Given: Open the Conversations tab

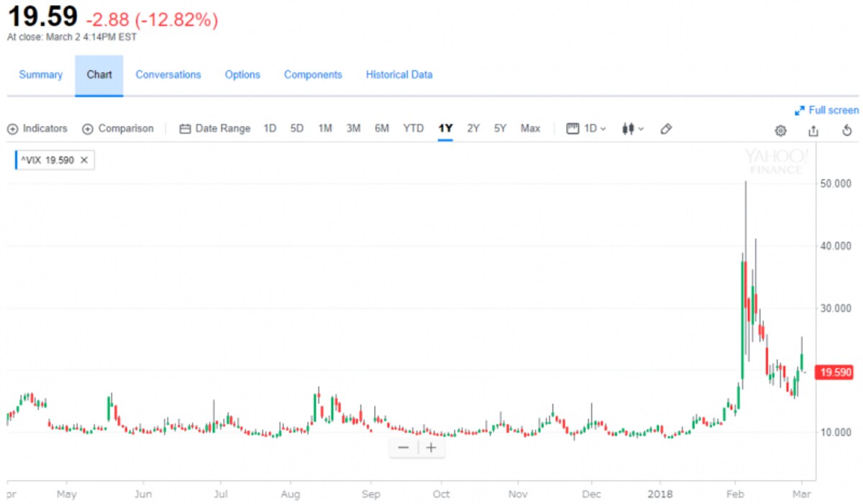Looking at the screenshot, I should pyautogui.click(x=168, y=75).
